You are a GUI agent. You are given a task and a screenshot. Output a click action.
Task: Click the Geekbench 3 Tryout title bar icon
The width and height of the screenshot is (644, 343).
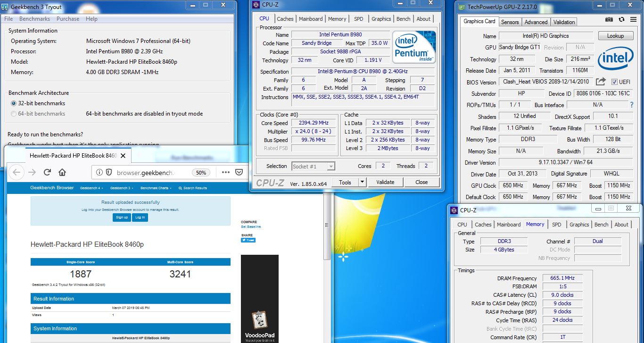point(4,7)
